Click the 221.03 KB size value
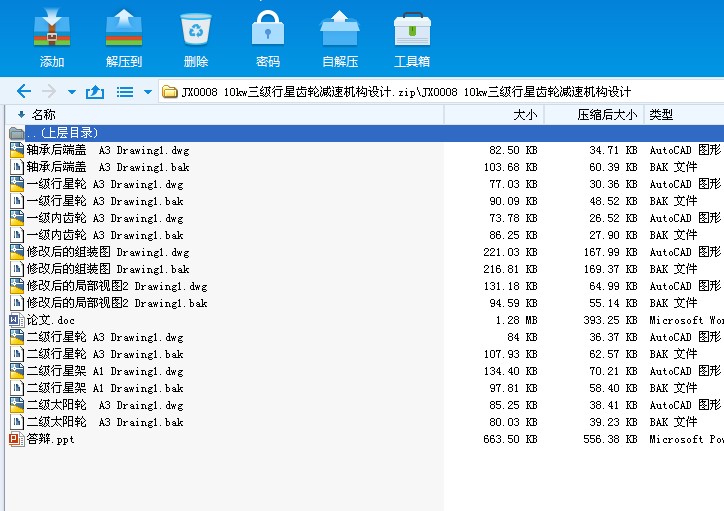724x511 pixels. (510, 252)
